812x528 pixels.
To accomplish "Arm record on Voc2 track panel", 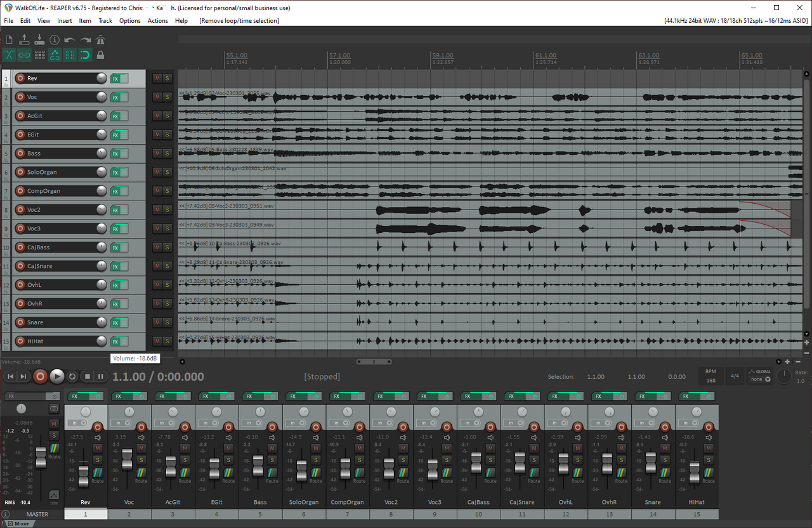I will point(20,209).
